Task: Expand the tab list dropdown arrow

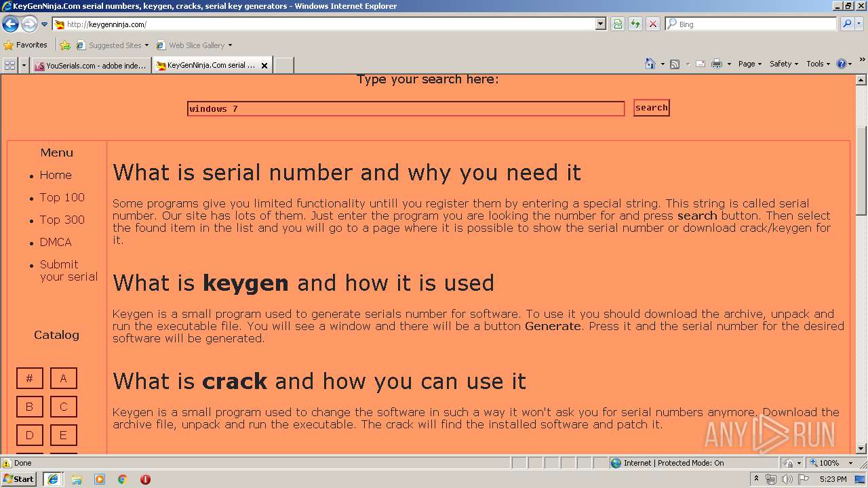Action: 24,65
